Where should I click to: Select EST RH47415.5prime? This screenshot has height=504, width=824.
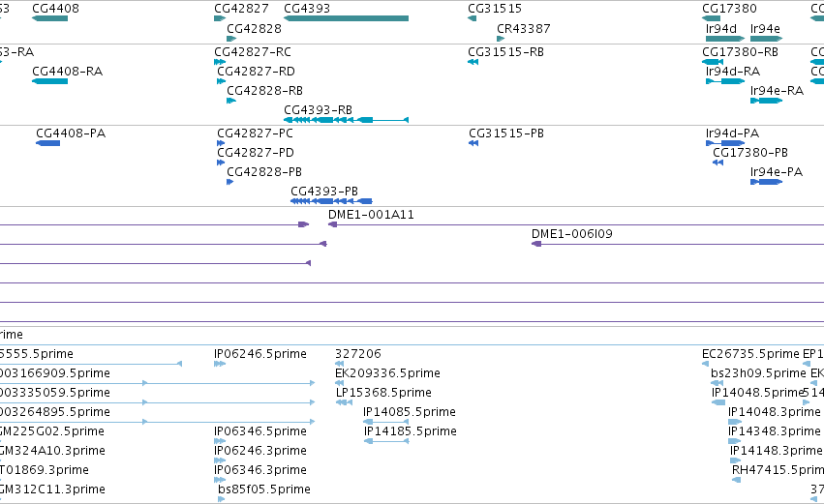pyautogui.click(x=778, y=470)
